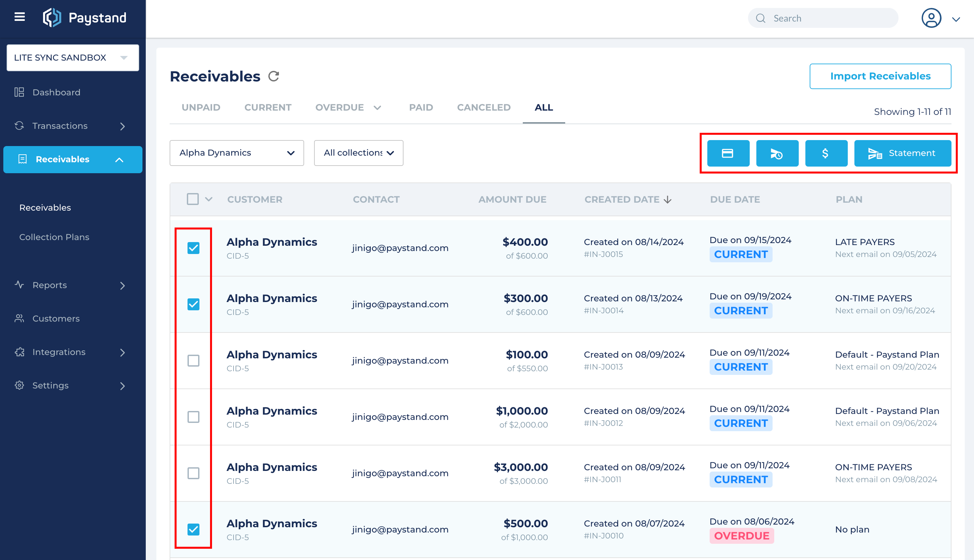Click invoice number #IN-J0013
Screen dimensions: 974x560
coord(603,367)
